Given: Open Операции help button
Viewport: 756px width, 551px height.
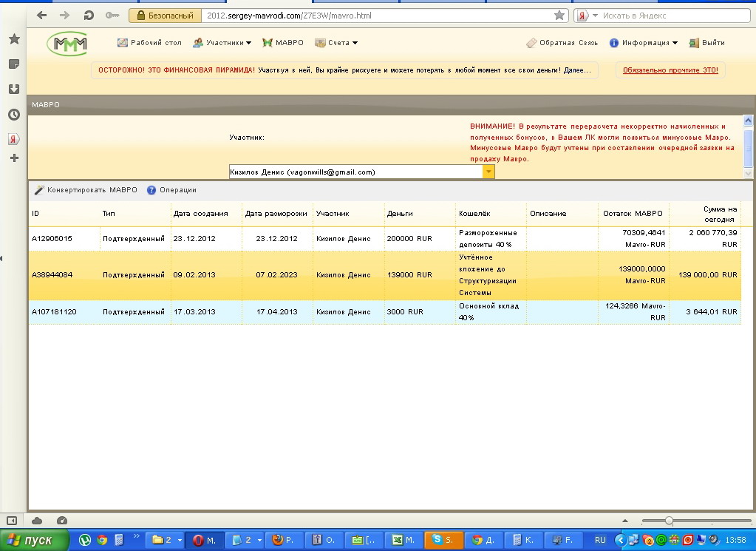Looking at the screenshot, I should tap(171, 189).
